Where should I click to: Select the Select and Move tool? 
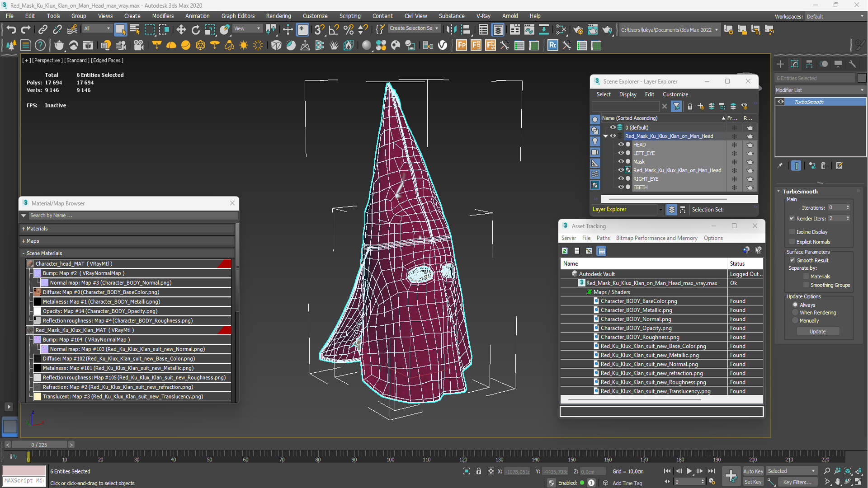tap(181, 30)
